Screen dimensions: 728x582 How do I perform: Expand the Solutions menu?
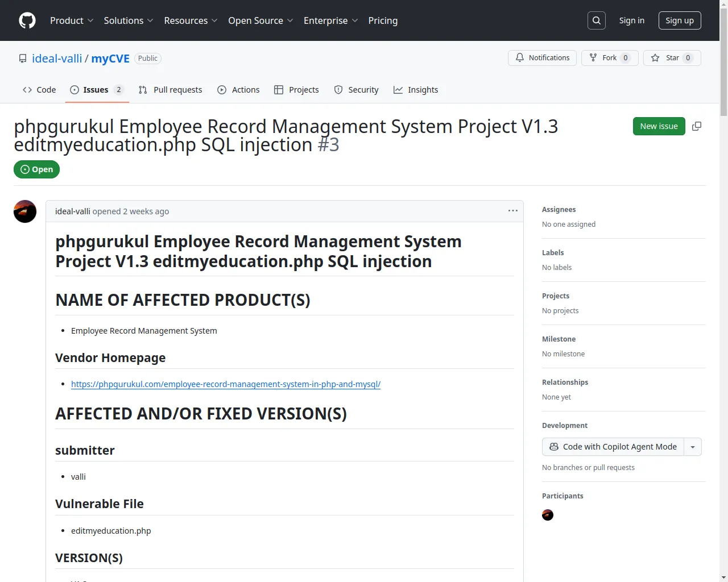pos(129,20)
